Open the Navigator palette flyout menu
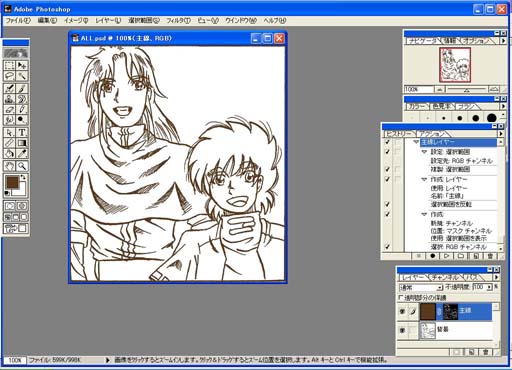 [x=503, y=41]
